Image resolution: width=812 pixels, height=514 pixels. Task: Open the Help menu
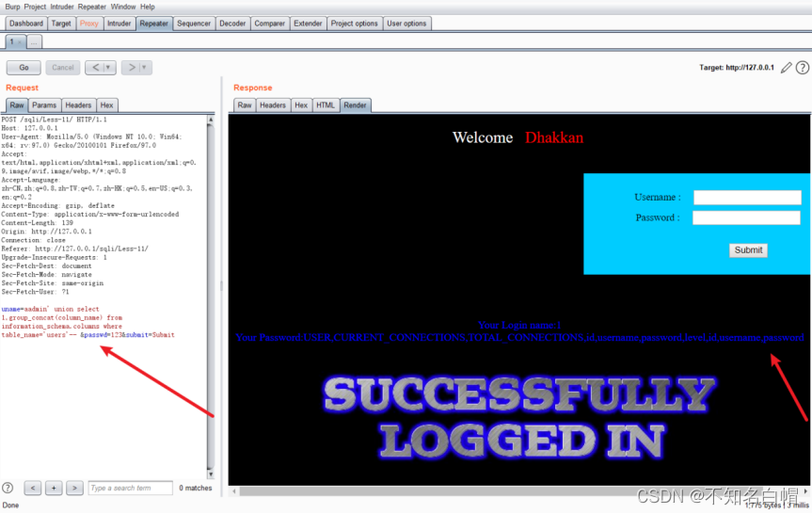tap(148, 7)
